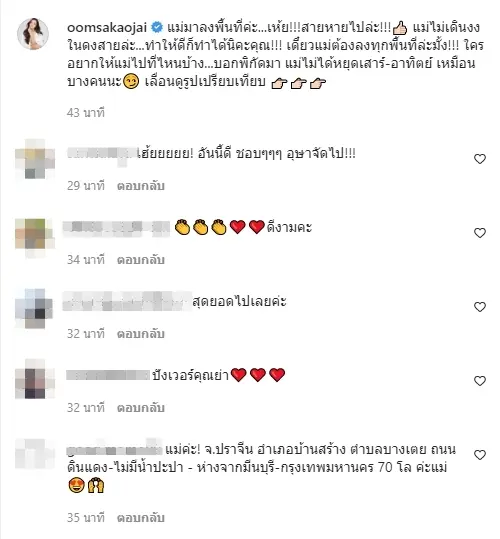Reply to the 34 นาที comment
This screenshot has height=539, width=500.
(x=141, y=260)
